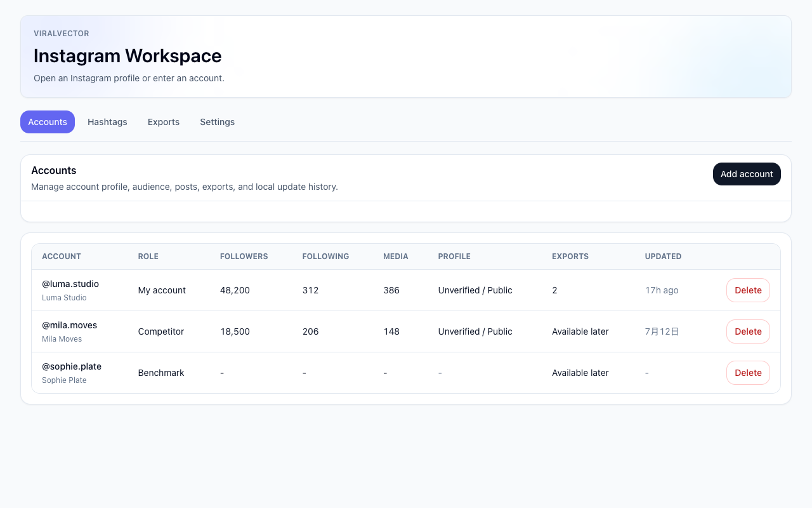The width and height of the screenshot is (812, 508).
Task: Click the Accounts section heading in the card
Action: [54, 170]
